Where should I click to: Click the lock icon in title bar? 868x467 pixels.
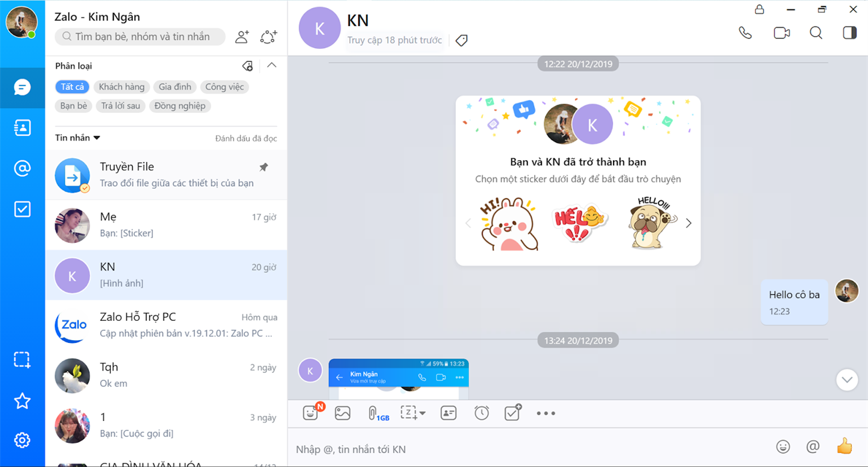(x=759, y=9)
